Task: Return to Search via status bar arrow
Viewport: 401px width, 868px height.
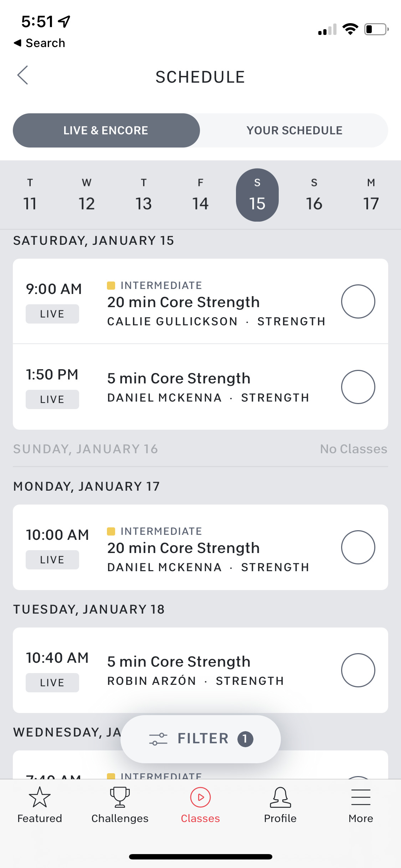Action: pos(39,43)
